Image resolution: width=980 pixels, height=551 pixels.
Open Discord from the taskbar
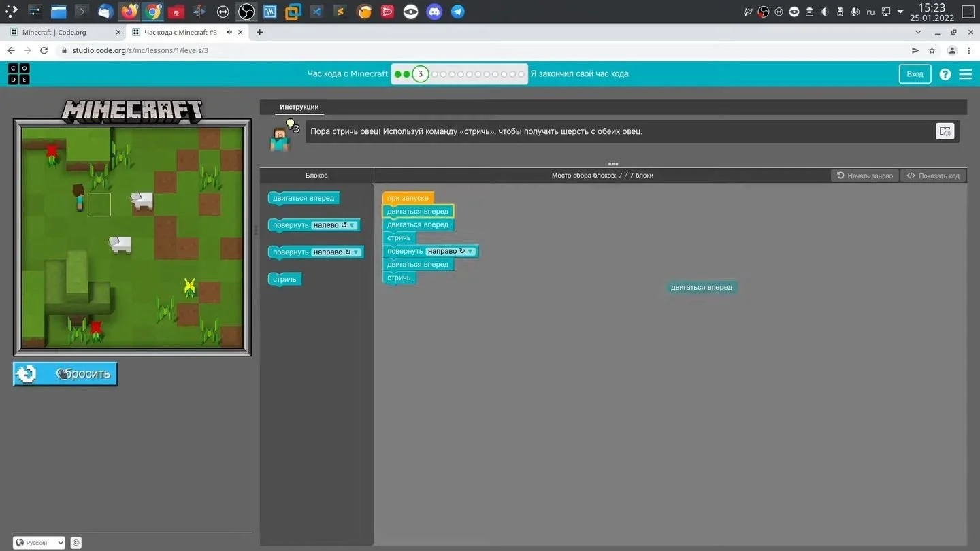[x=434, y=12]
